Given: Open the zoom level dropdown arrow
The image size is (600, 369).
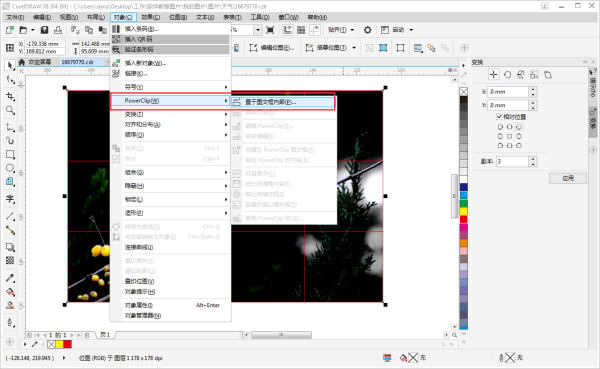Looking at the screenshot, I should (x=258, y=30).
